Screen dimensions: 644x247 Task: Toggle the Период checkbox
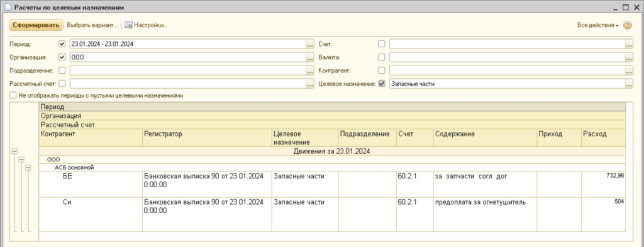[x=62, y=43]
